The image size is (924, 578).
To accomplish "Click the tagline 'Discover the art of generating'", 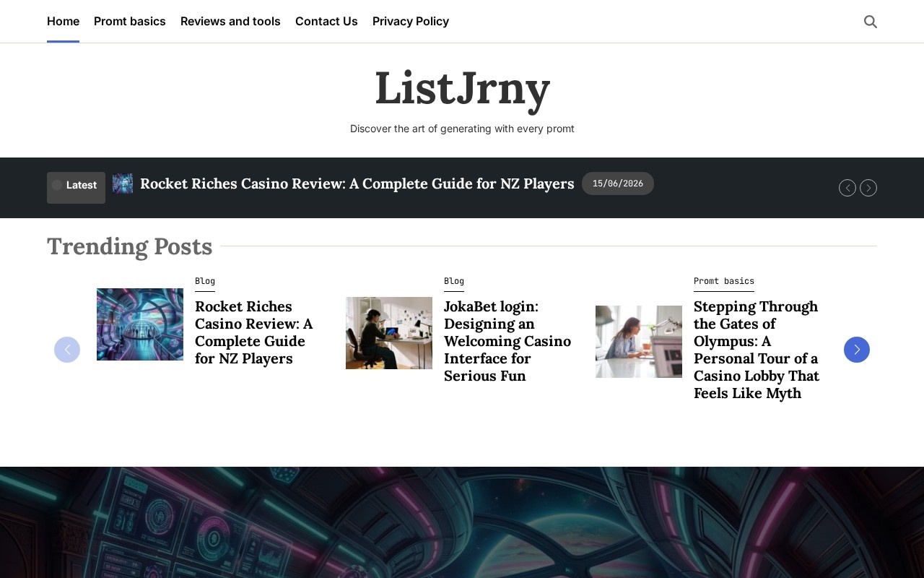I will [x=462, y=129].
